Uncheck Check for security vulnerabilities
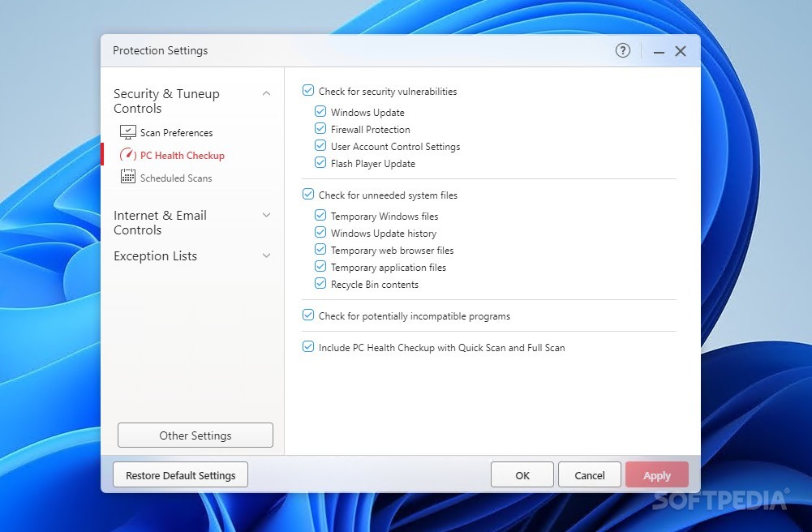The width and height of the screenshot is (812, 532). [x=308, y=91]
